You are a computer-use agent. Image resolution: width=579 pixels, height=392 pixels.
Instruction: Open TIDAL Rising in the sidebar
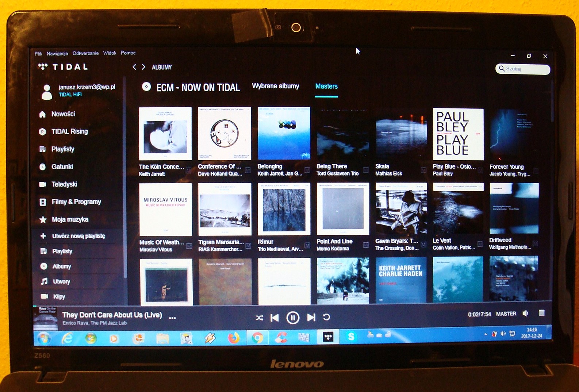(63, 131)
